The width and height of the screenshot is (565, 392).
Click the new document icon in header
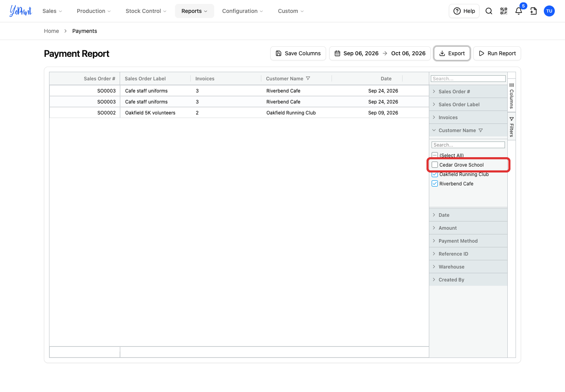pyautogui.click(x=534, y=11)
